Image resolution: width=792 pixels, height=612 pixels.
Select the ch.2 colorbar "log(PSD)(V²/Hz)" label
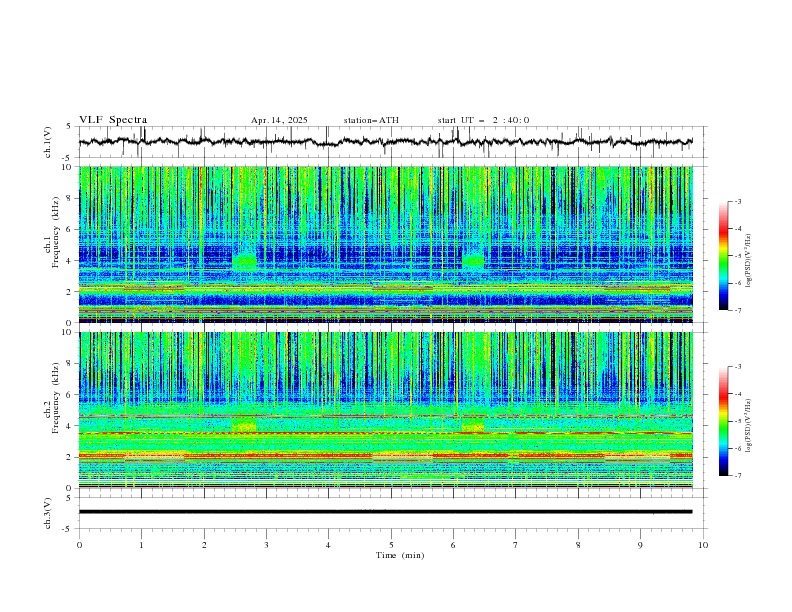(749, 426)
